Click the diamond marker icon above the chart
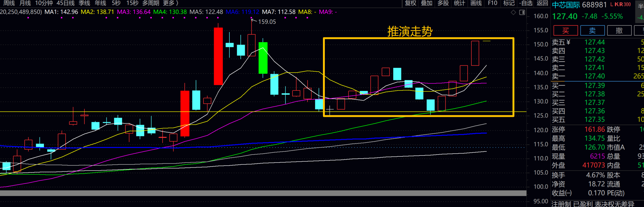The height and width of the screenshot is (207, 644). [513, 12]
